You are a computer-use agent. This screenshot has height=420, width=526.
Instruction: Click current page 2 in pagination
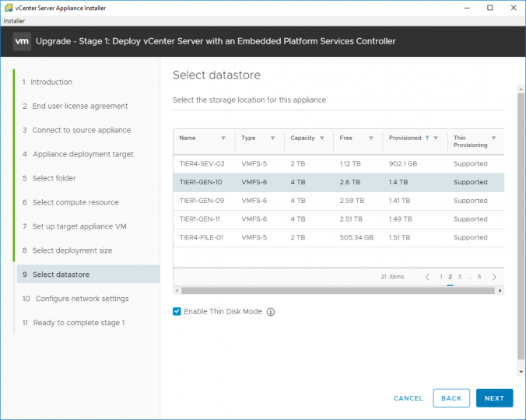[451, 277]
